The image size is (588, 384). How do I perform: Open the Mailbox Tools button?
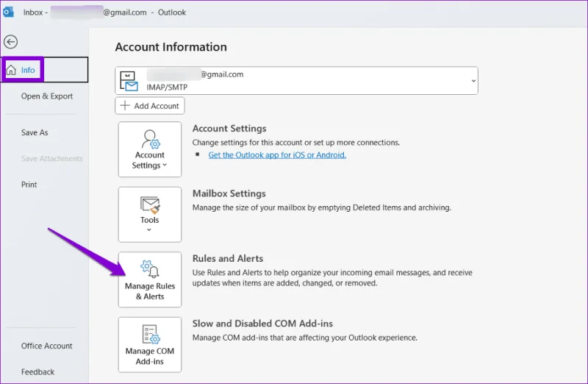click(x=150, y=214)
